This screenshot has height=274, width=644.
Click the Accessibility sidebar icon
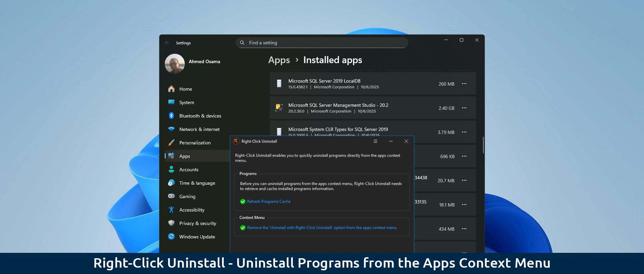171,210
